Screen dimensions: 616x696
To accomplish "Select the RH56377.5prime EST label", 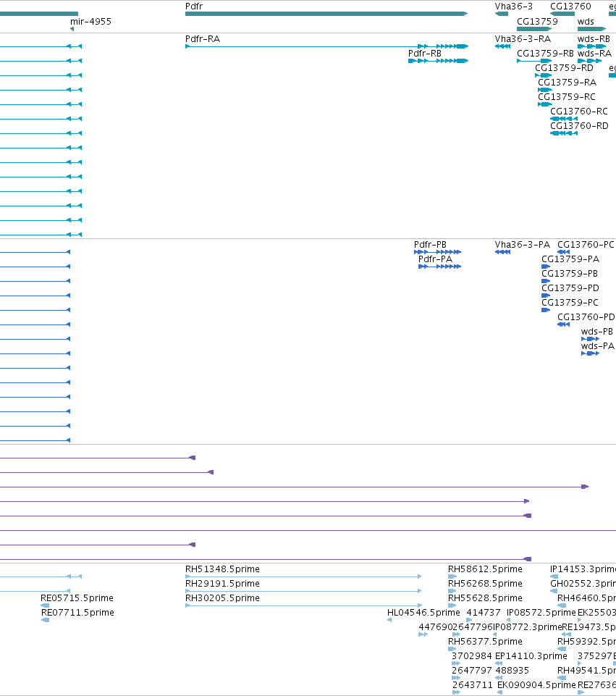I will click(x=485, y=642).
